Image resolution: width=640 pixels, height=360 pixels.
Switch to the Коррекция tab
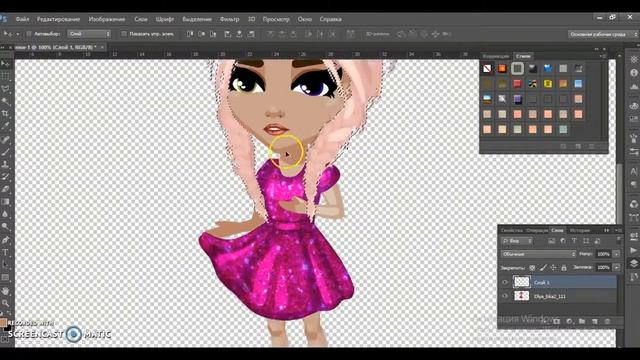coord(496,56)
